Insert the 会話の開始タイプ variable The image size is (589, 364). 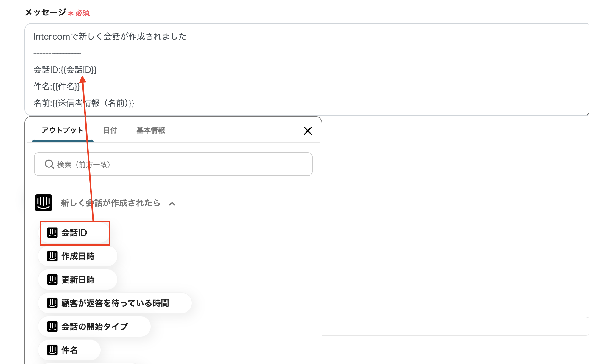click(x=94, y=326)
